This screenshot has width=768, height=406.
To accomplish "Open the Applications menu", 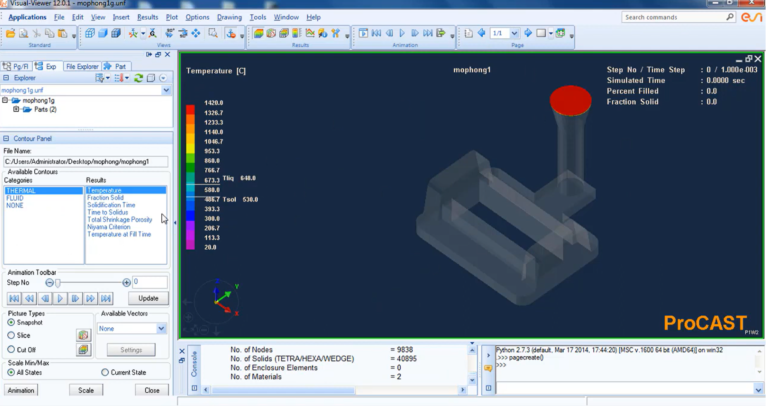I will tap(27, 17).
